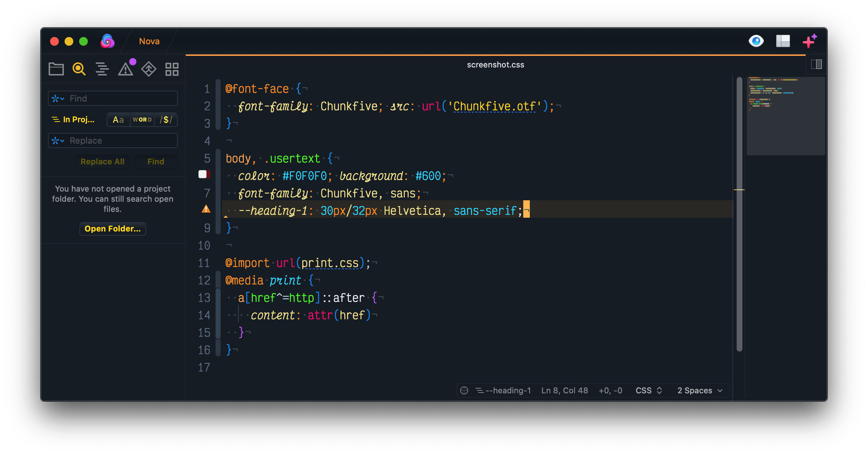Click the warning icon on line 8
Image resolution: width=868 pixels, height=455 pixels.
pos(206,209)
